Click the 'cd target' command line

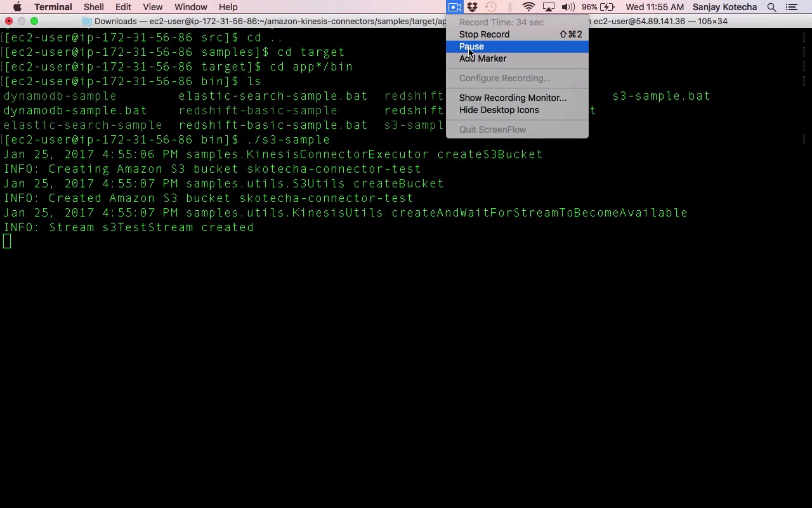311,52
